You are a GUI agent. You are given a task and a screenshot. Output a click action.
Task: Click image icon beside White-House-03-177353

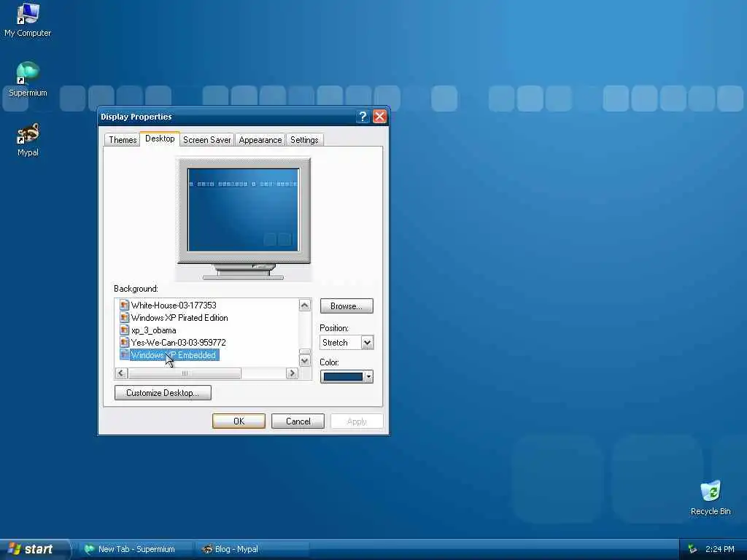tap(124, 306)
